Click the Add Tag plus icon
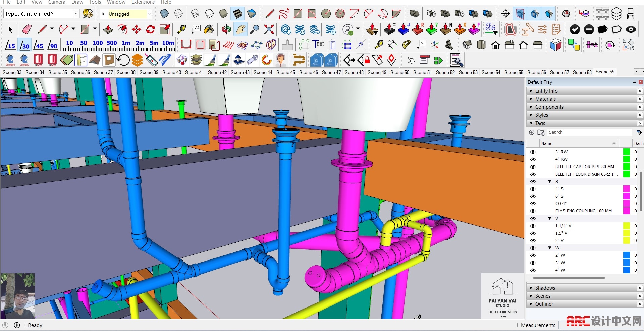 [x=532, y=132]
